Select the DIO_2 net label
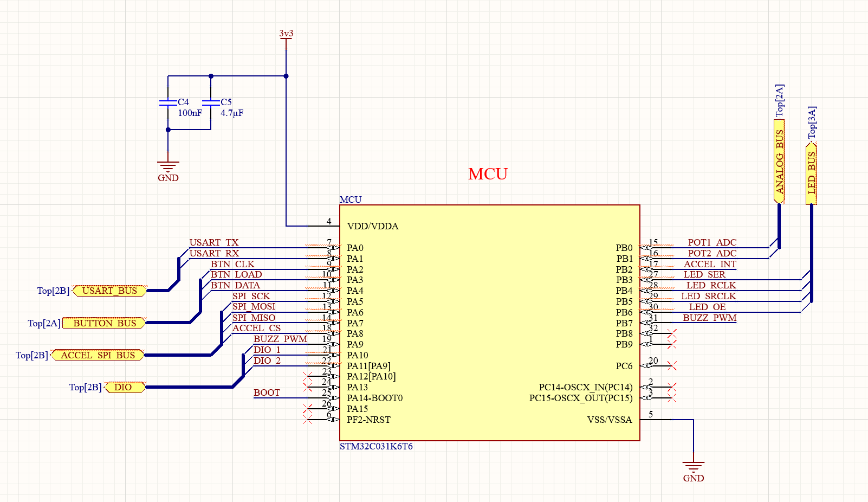 [x=267, y=361]
